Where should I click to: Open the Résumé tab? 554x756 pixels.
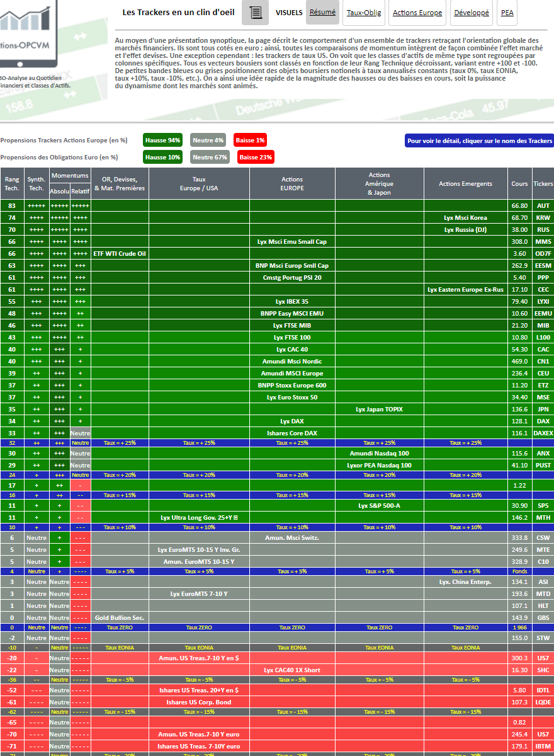point(322,13)
